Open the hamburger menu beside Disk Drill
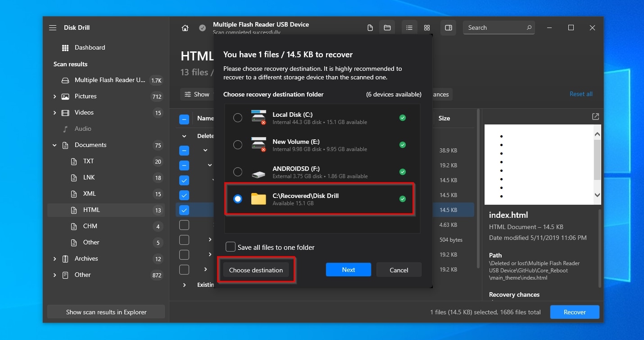This screenshot has height=340, width=644. click(53, 28)
